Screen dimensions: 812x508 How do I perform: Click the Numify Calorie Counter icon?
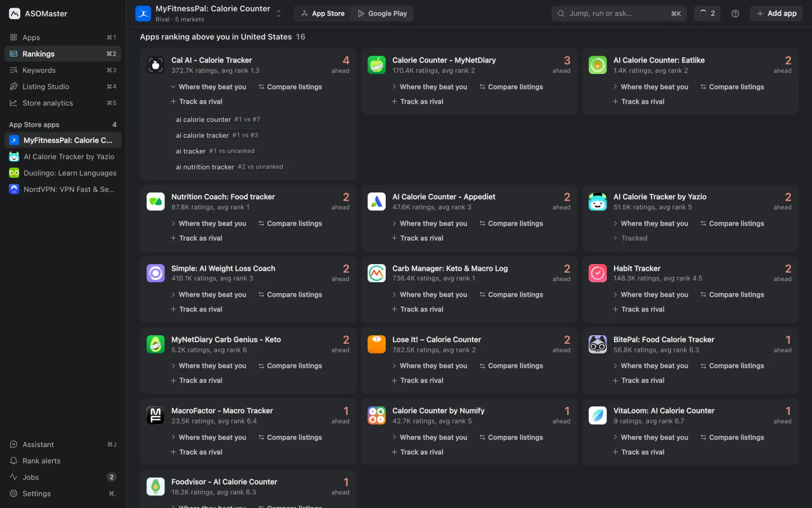(377, 416)
